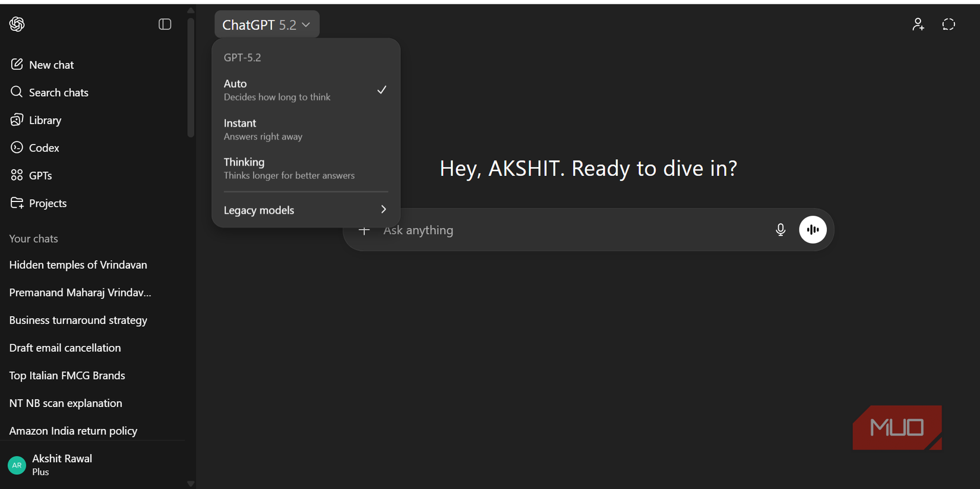Open the Akshit Rawal account menu
This screenshot has width=980, height=489.
pyautogui.click(x=93, y=465)
